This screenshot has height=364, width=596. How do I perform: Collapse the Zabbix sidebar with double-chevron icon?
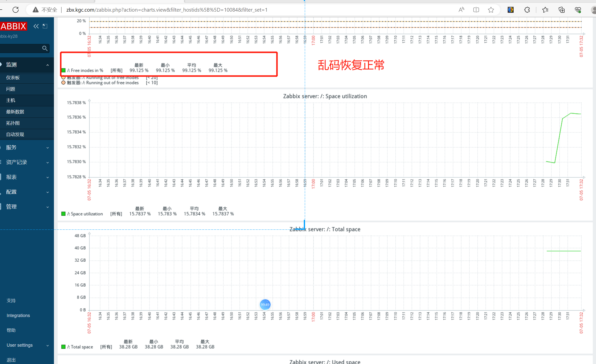pyautogui.click(x=36, y=26)
